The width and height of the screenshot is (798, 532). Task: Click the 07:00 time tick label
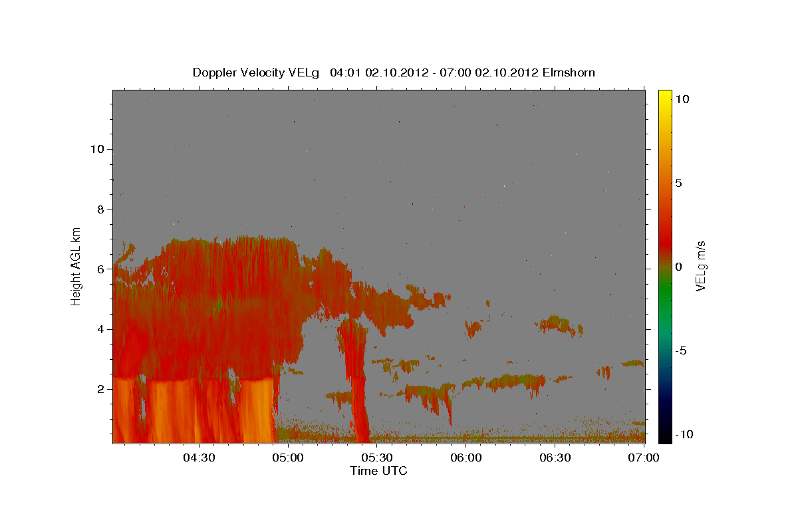pyautogui.click(x=644, y=458)
